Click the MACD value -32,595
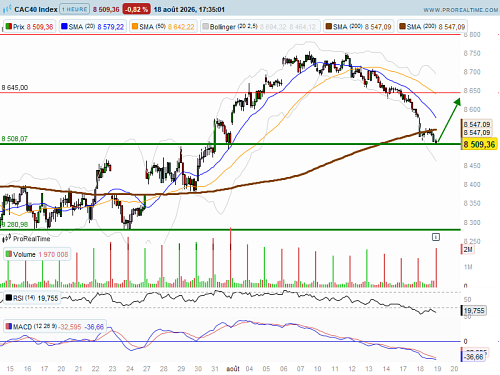 [x=70, y=327]
